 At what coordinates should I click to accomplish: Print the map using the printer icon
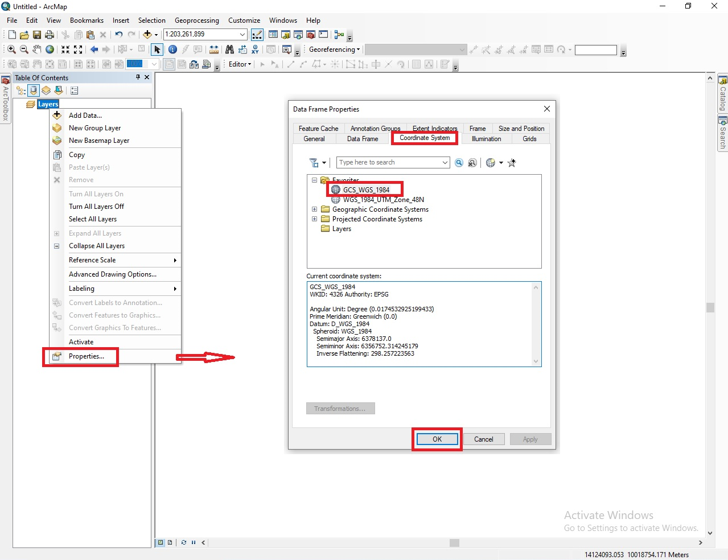coord(50,35)
